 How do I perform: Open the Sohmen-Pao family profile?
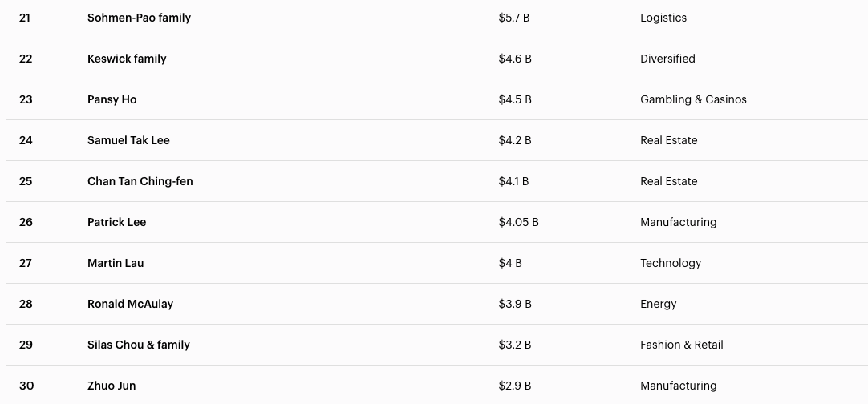point(139,18)
